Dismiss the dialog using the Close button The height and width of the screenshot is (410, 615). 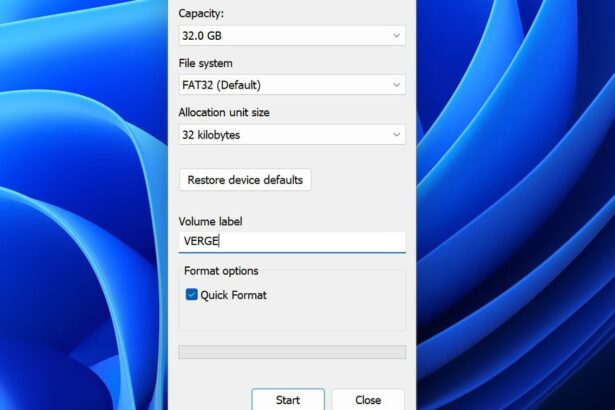[368, 399]
